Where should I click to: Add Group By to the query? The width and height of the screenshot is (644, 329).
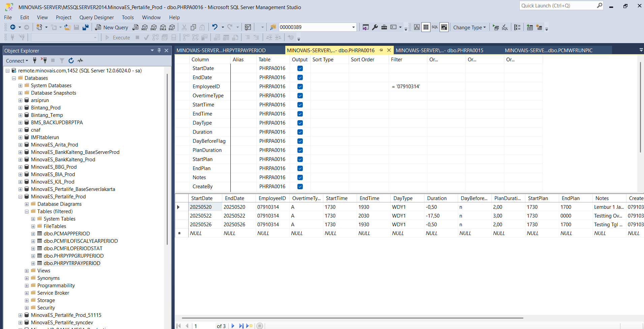pos(517,27)
